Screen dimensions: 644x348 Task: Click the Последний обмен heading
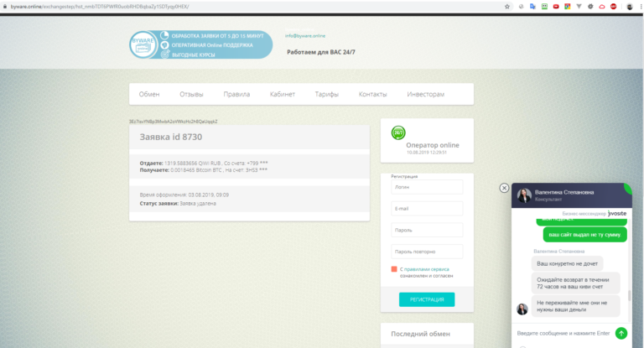(420, 334)
